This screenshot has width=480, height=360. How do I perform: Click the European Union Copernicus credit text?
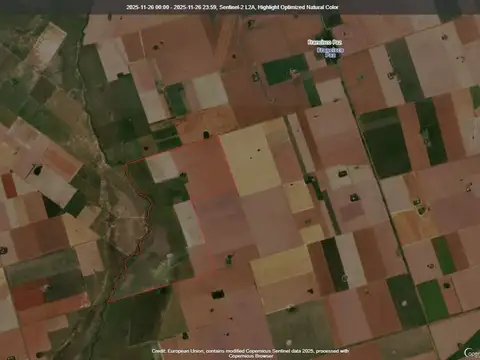[250, 353]
